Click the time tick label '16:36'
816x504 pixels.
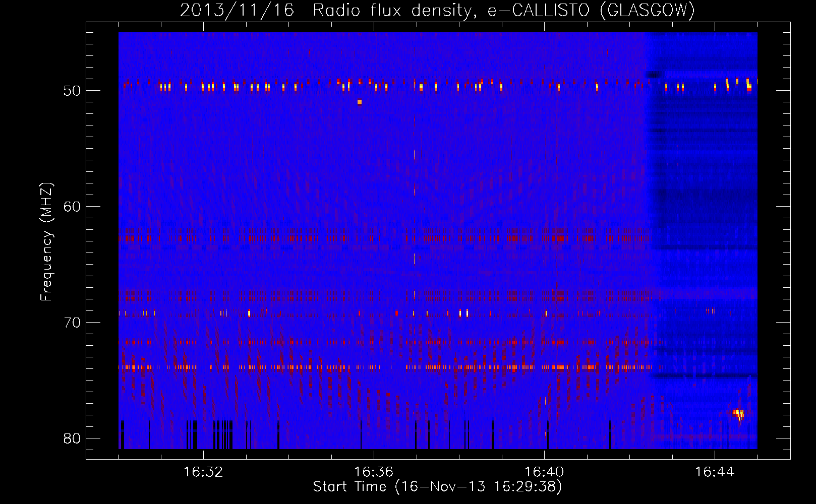(x=374, y=472)
